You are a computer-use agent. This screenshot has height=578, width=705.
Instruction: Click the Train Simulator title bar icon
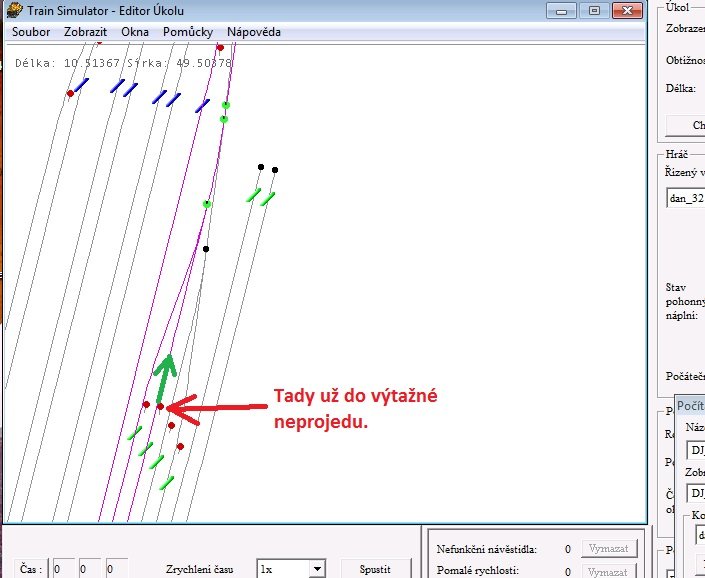click(14, 10)
